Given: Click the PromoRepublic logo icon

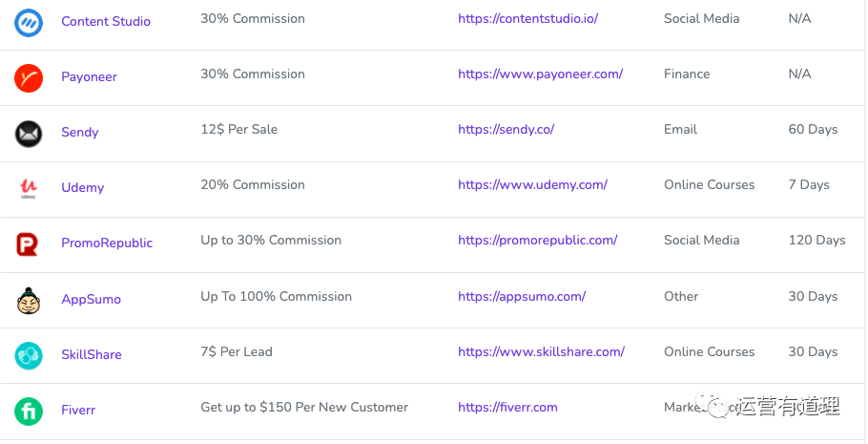Looking at the screenshot, I should coord(27,244).
